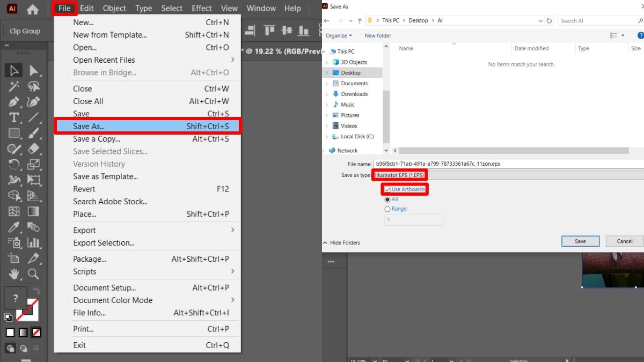The height and width of the screenshot is (362, 644).
Task: Pick the Paintbrush tool
Action: 33,133
